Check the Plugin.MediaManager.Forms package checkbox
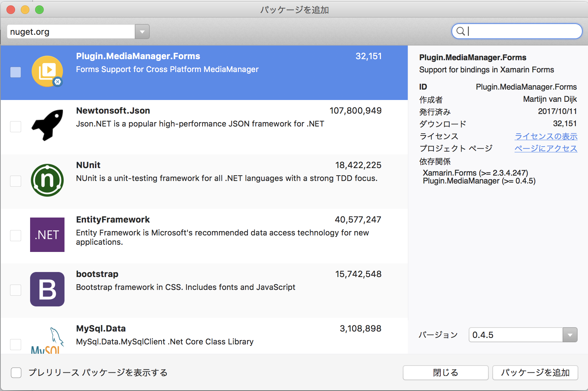 [x=16, y=72]
